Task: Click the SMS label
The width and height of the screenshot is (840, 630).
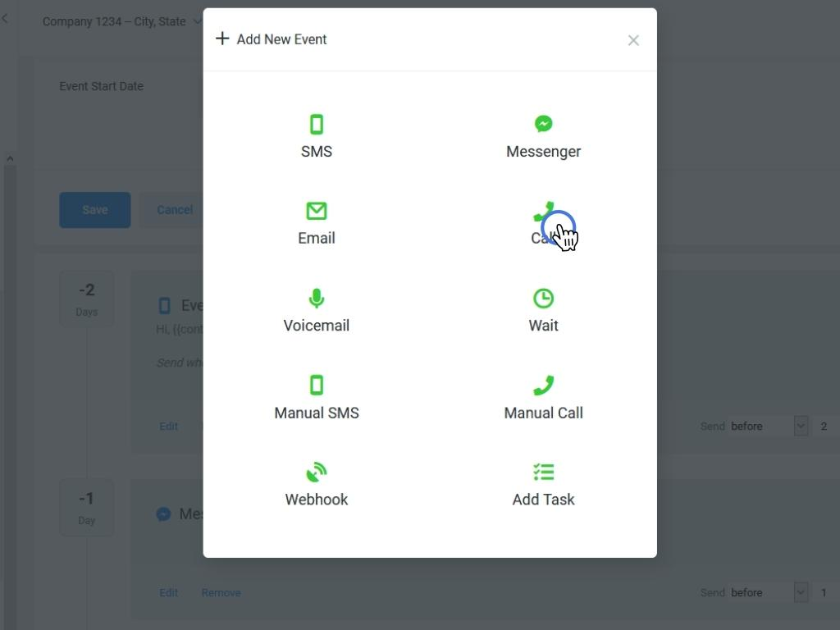Action: coord(317,152)
